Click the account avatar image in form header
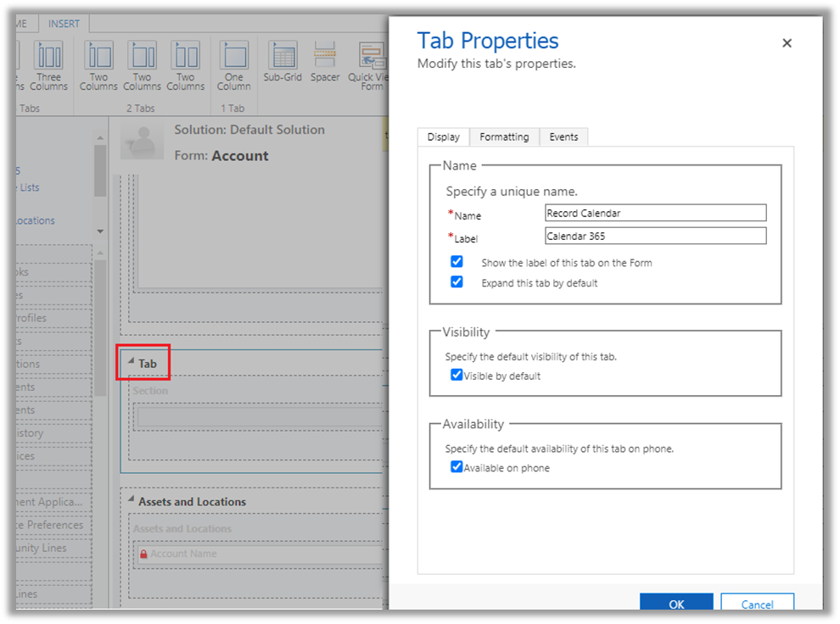Screen dimensions: 840x624 (142, 139)
